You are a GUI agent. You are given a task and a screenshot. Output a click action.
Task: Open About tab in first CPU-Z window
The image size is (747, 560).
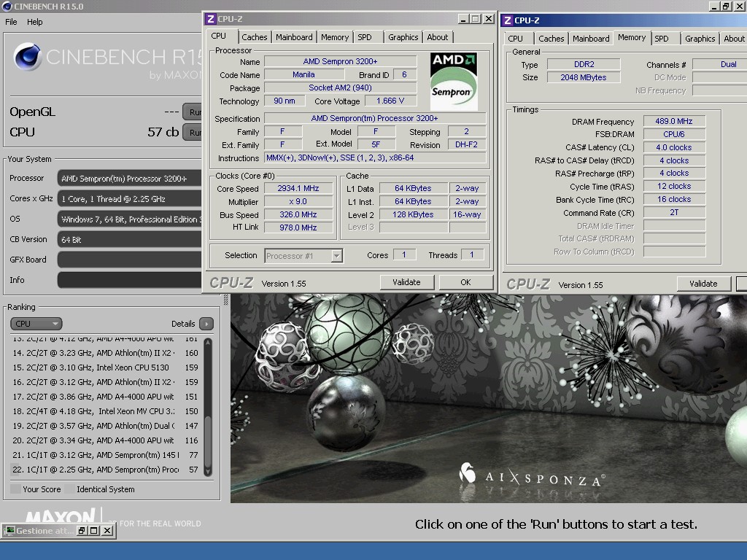click(x=438, y=37)
